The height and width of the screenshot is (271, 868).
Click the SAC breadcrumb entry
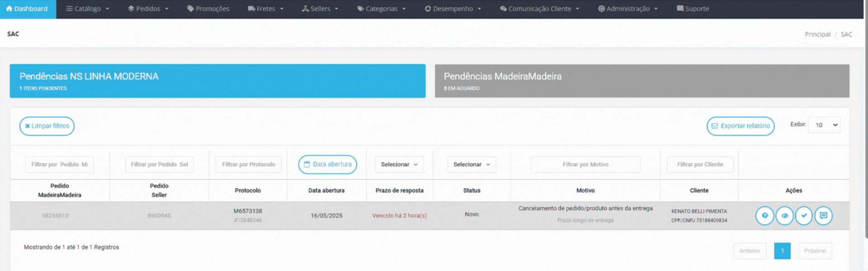[x=846, y=34]
